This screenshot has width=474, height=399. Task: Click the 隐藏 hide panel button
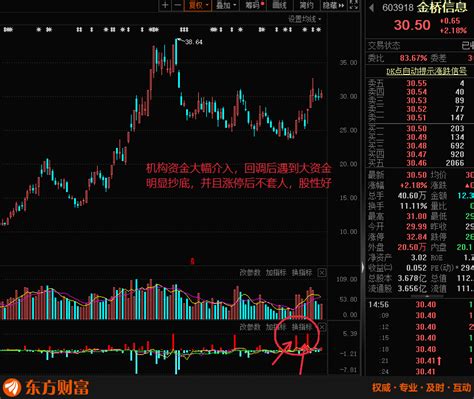point(333,5)
